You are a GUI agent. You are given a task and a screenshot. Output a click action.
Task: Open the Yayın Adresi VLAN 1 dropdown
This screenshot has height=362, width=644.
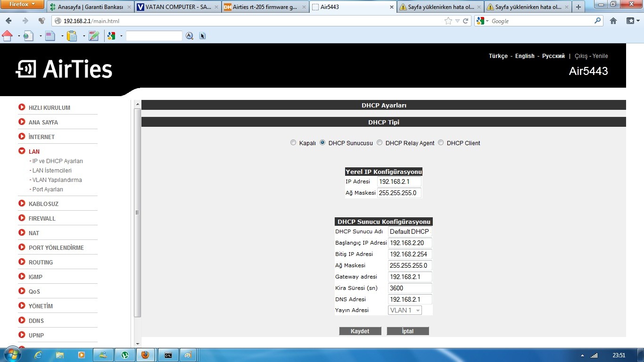405,310
